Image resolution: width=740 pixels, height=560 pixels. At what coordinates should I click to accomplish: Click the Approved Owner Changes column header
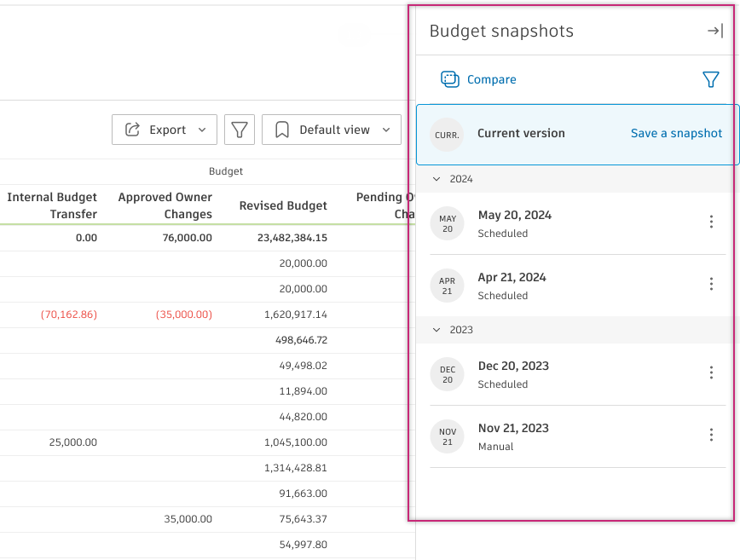click(165, 205)
